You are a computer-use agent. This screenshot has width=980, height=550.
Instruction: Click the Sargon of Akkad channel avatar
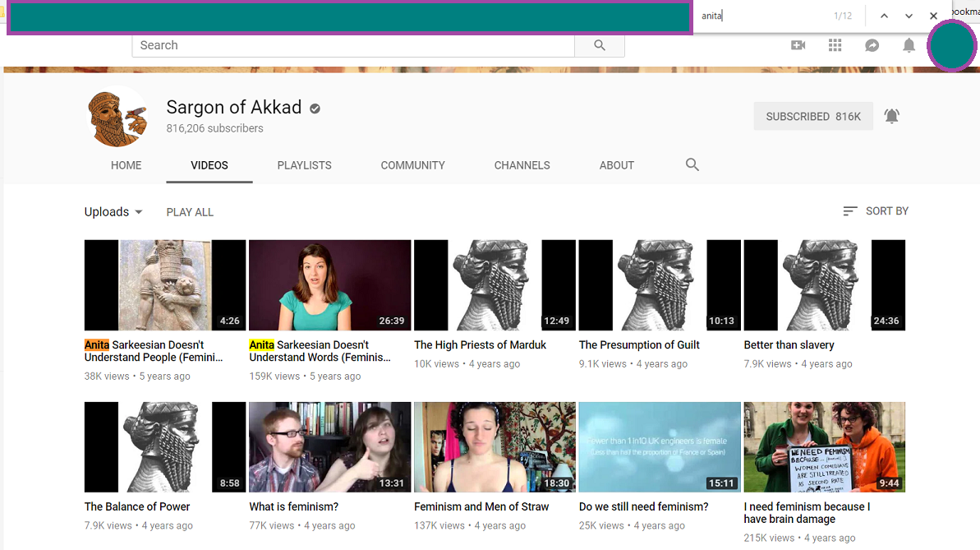(117, 117)
